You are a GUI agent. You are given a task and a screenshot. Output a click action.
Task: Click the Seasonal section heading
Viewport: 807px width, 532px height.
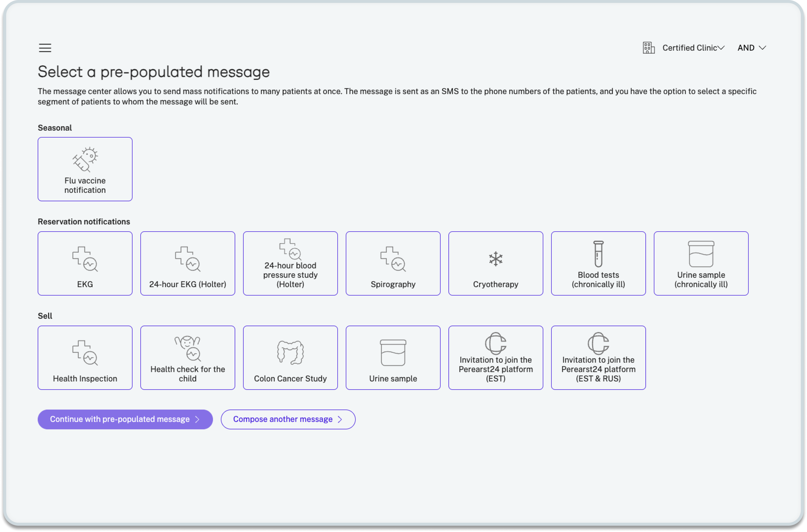pyautogui.click(x=55, y=128)
